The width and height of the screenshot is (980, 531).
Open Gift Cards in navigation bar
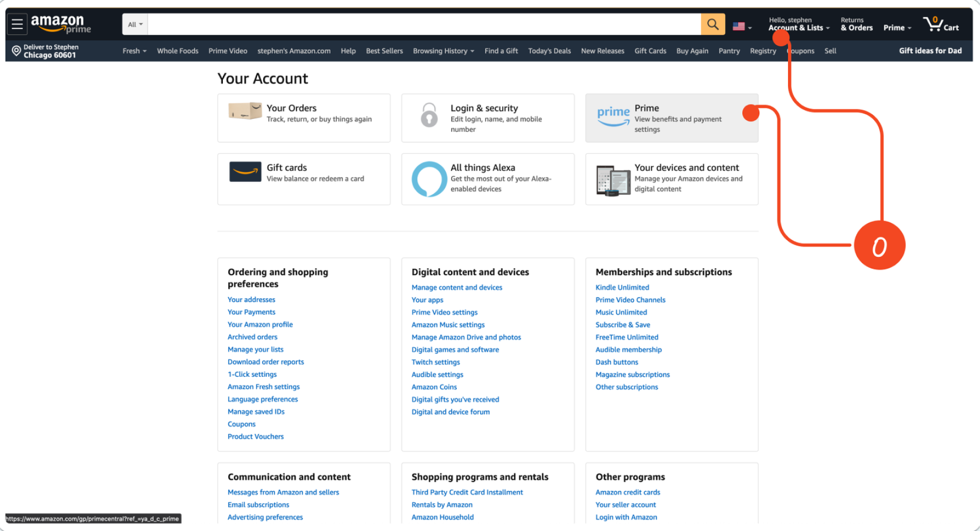(650, 51)
